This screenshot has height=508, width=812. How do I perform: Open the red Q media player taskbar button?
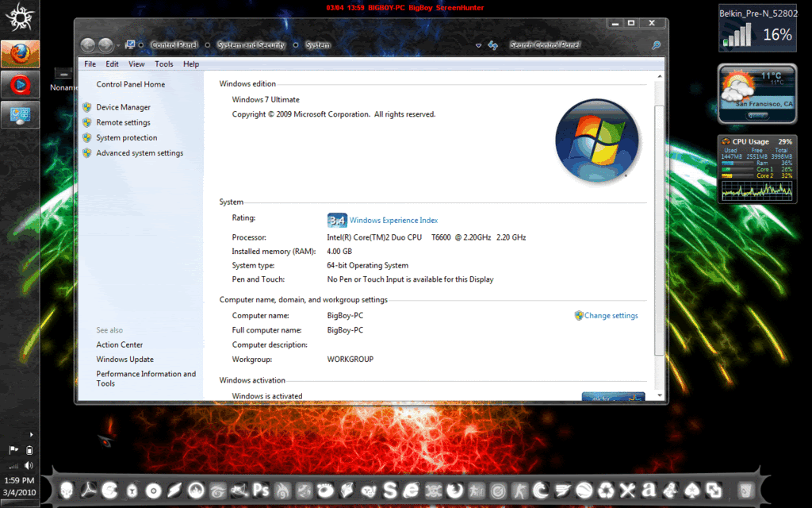click(20, 84)
